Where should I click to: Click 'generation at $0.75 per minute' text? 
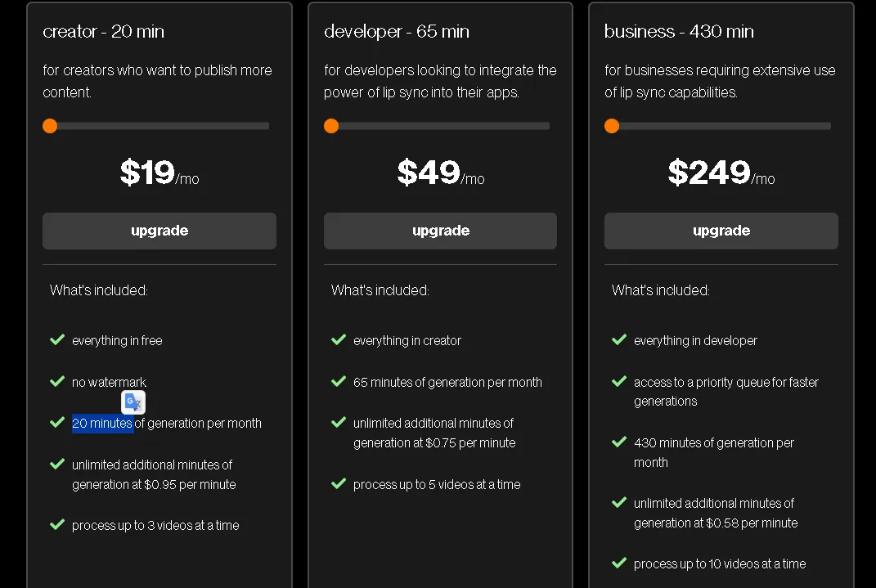point(434,443)
